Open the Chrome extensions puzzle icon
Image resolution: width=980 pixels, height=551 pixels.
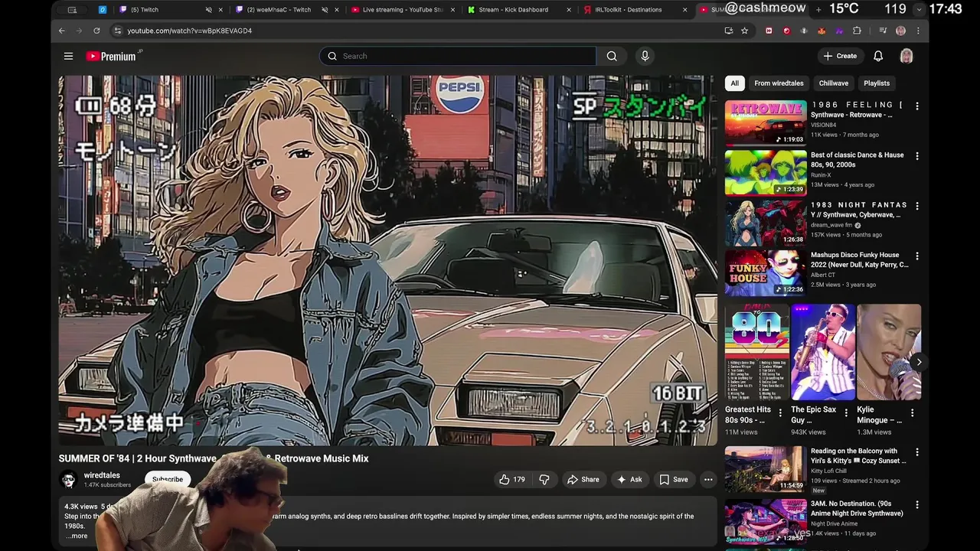(x=857, y=31)
